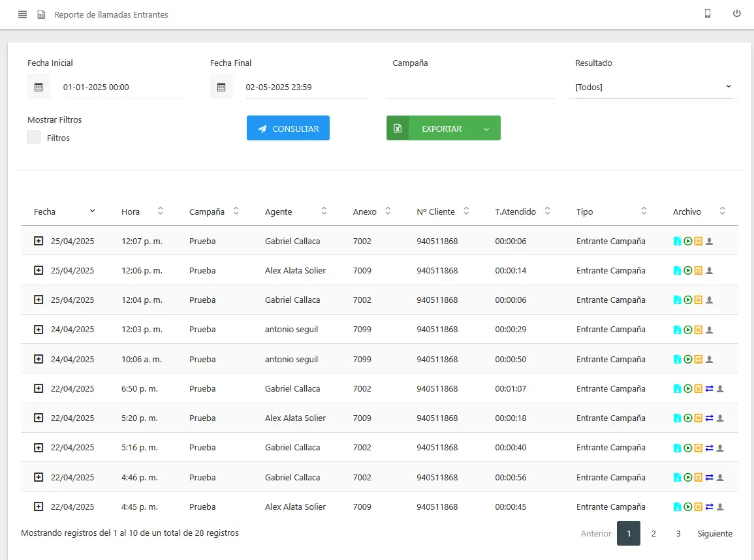The width and height of the screenshot is (754, 560).
Task: Play the recording of the 4:46 p. m. call
Action: click(x=687, y=477)
